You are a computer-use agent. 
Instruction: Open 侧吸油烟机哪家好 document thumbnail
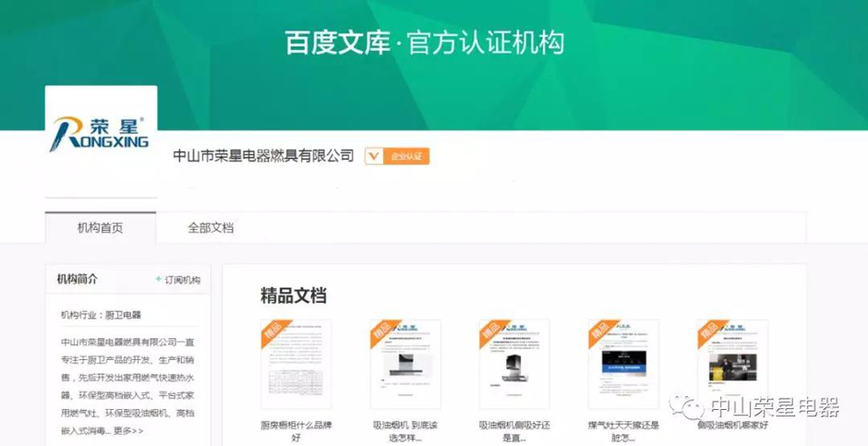pos(732,366)
